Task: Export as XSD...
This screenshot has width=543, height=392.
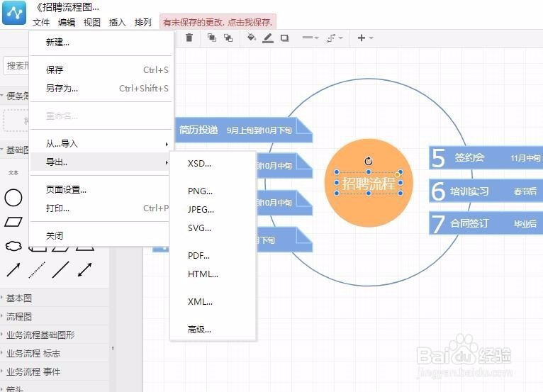Action: pyautogui.click(x=213, y=164)
